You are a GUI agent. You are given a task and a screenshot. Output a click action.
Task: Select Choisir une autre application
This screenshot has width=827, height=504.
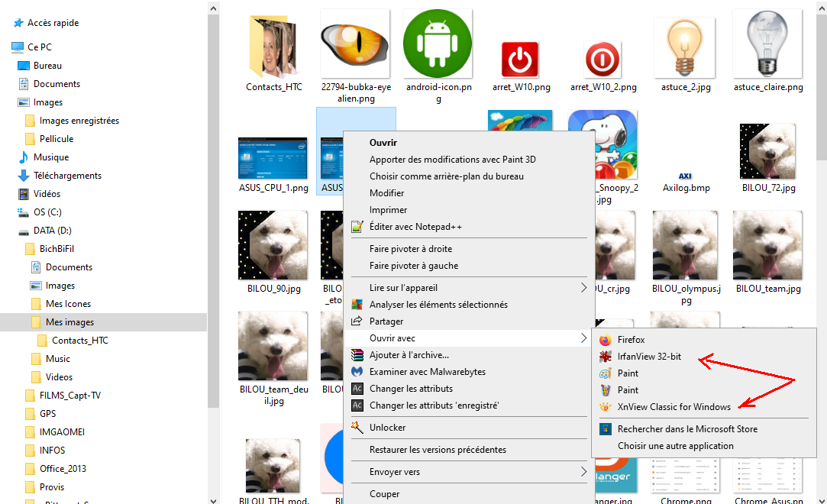(x=675, y=446)
